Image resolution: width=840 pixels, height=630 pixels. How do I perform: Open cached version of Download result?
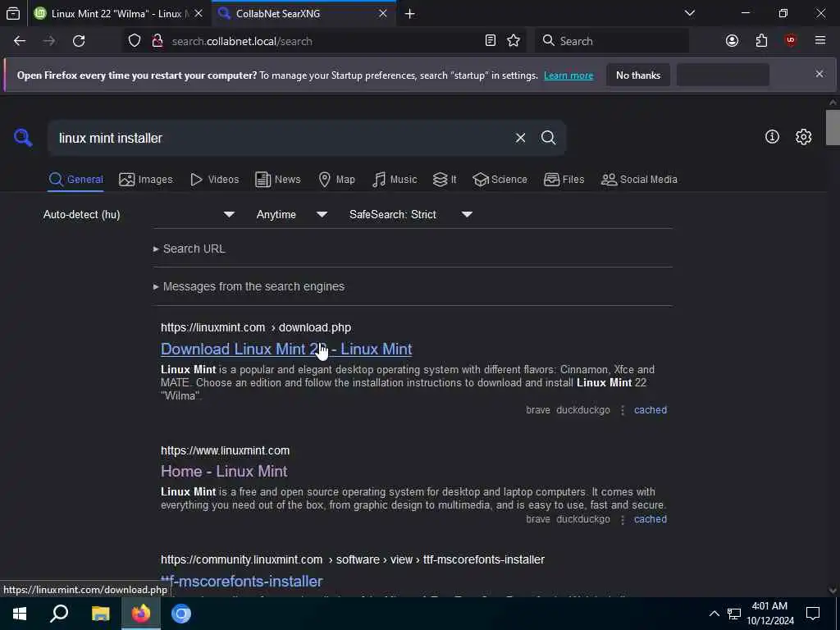(651, 410)
